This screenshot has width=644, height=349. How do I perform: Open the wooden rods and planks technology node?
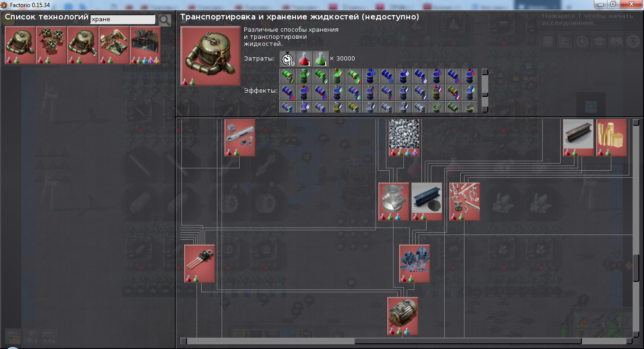[612, 138]
